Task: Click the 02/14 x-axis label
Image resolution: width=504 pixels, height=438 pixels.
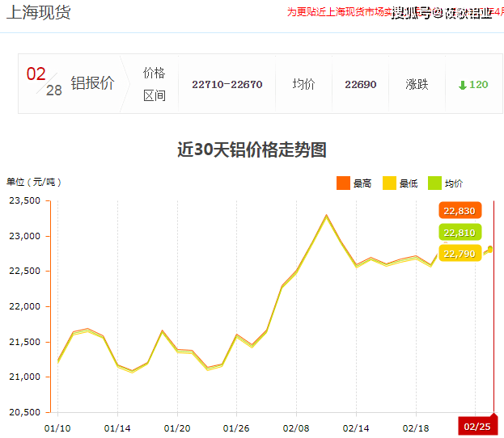Action: tap(356, 428)
